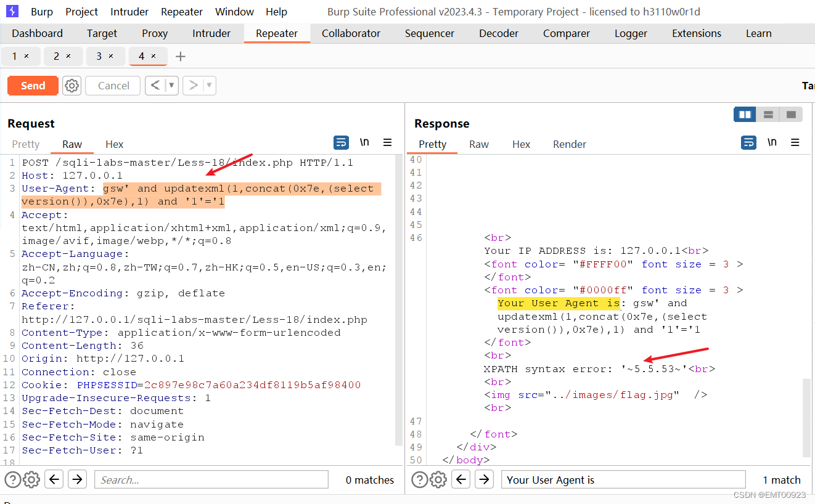Go to next match in request search
815x504 pixels.
(77, 479)
